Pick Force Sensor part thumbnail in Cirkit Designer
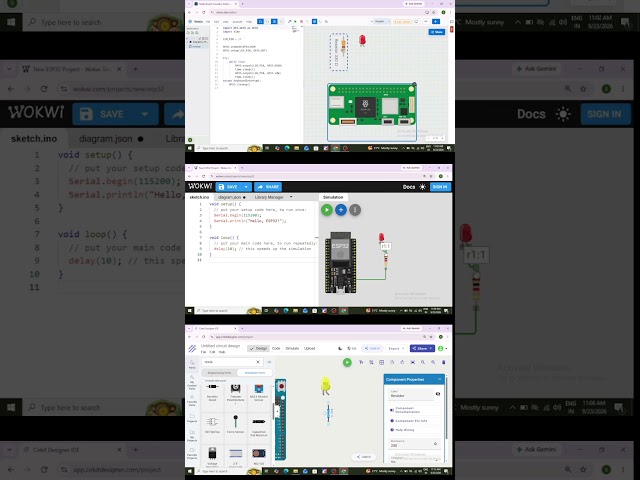Viewport: 640px width, 480px height. 236,424
